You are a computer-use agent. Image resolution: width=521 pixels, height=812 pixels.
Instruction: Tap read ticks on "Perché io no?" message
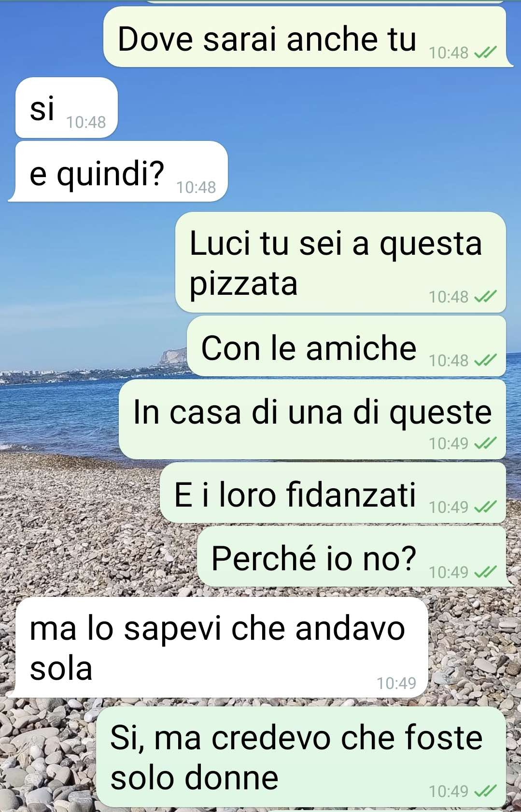coord(485,572)
